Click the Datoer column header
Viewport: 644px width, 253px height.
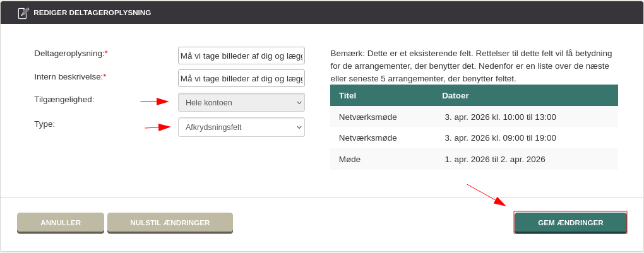(455, 95)
